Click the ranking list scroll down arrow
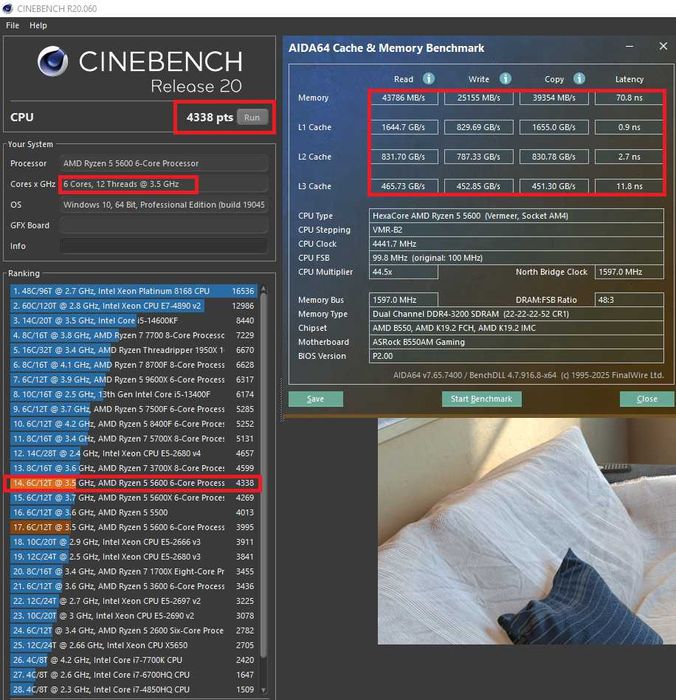The image size is (676, 700). 263,690
